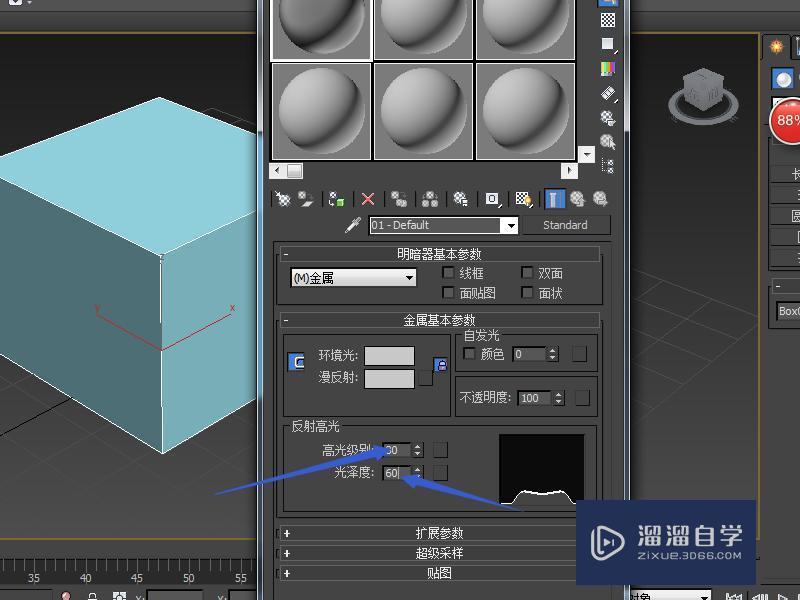Image resolution: width=800 pixels, height=600 pixels.
Task: Click Make Preview film icon
Action: tap(608, 93)
